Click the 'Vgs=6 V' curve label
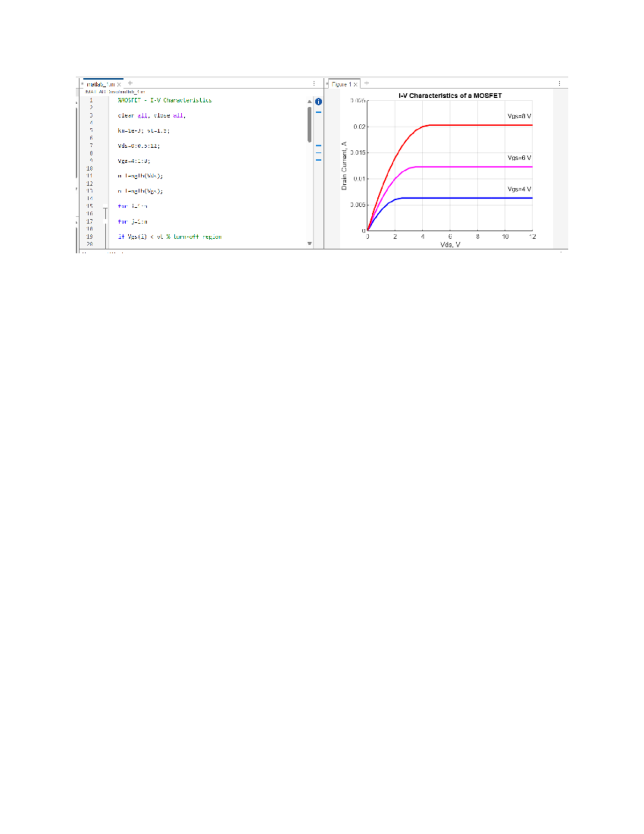 519,158
